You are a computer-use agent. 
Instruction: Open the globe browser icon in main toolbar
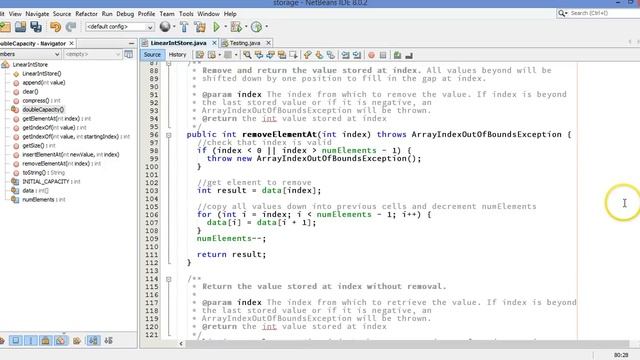[x=165, y=27]
